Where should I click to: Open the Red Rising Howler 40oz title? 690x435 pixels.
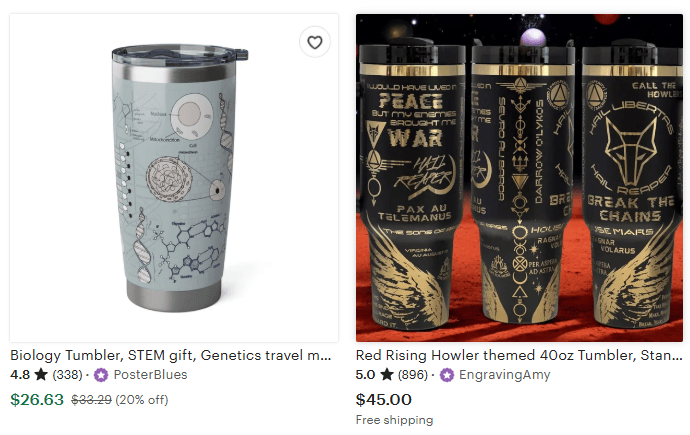coord(519,355)
